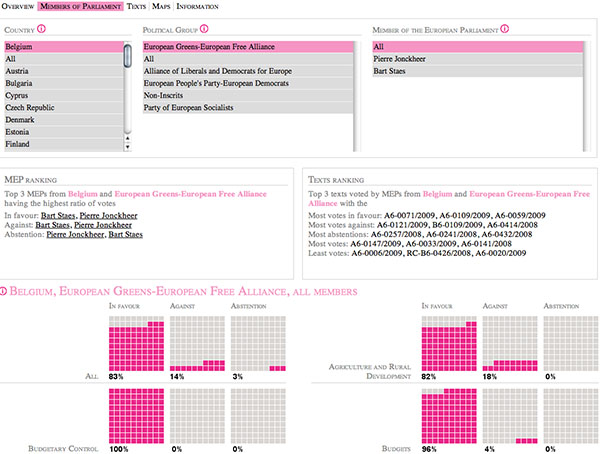The image size is (600, 454).
Task: Open the Texts tab
Action: coord(137,6)
